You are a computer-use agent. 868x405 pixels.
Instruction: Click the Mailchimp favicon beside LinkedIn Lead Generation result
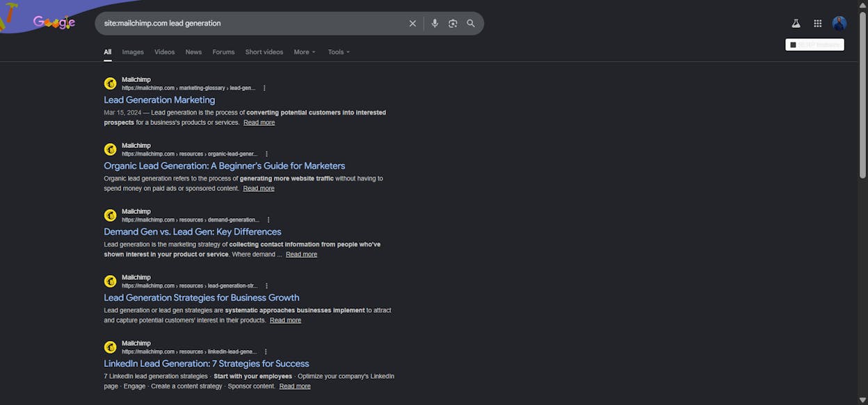pos(110,347)
